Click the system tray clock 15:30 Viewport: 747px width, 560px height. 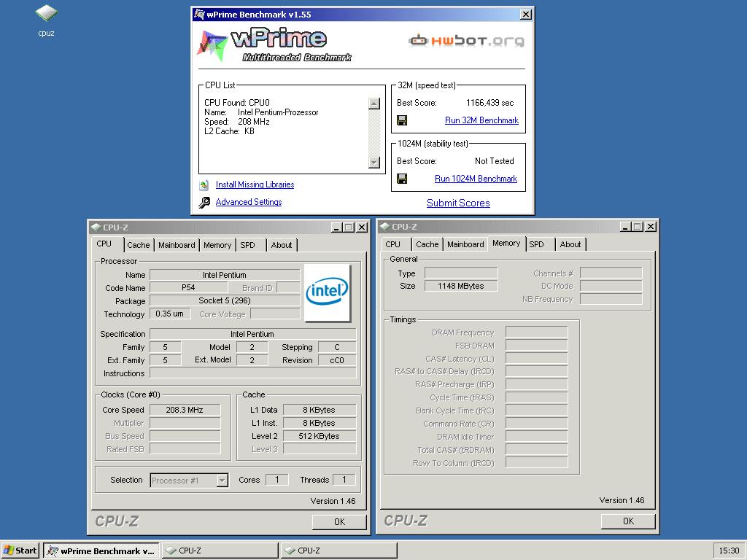[x=729, y=551]
